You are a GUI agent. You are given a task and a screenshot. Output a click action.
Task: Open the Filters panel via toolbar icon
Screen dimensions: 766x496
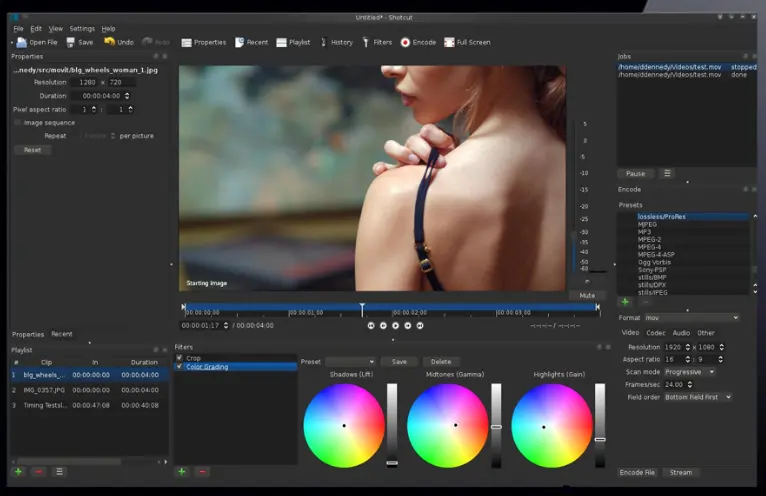click(364, 42)
